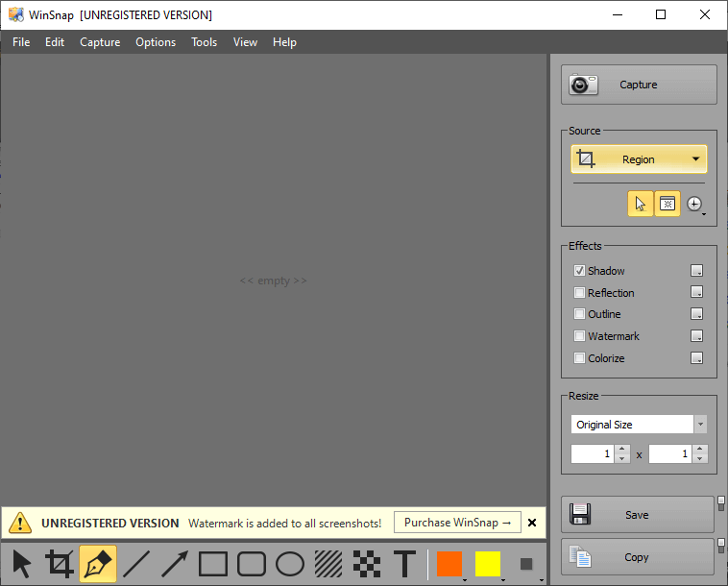Viewport: 728px width, 586px height.
Task: Click Purchase WinSnap button
Action: [457, 523]
